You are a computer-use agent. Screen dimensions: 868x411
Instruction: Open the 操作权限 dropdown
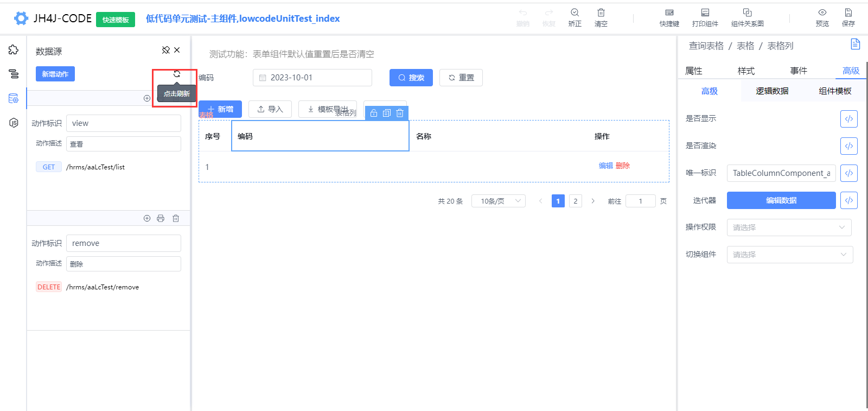click(x=789, y=227)
